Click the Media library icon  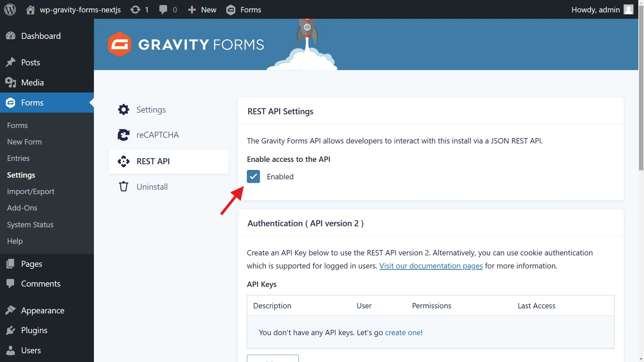(x=11, y=82)
